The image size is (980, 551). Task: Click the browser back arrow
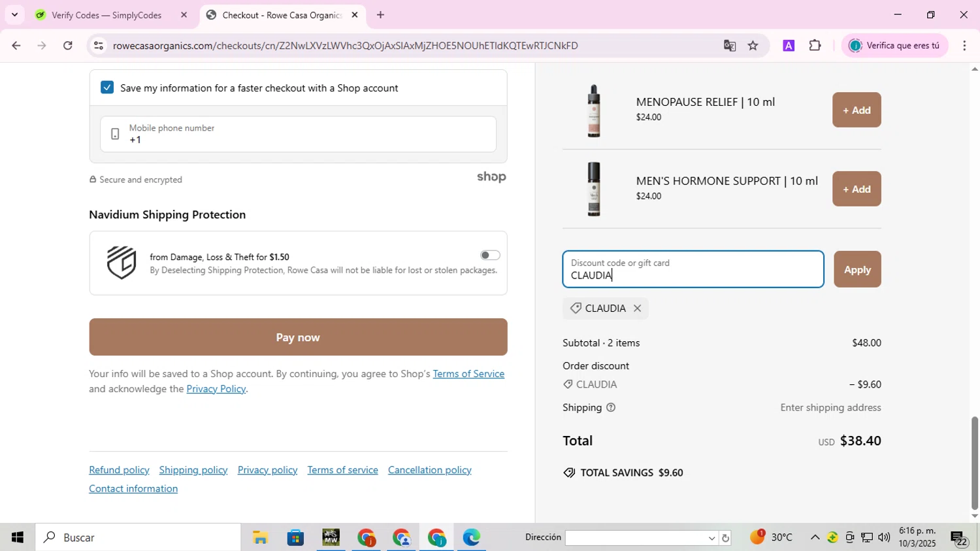tap(16, 45)
